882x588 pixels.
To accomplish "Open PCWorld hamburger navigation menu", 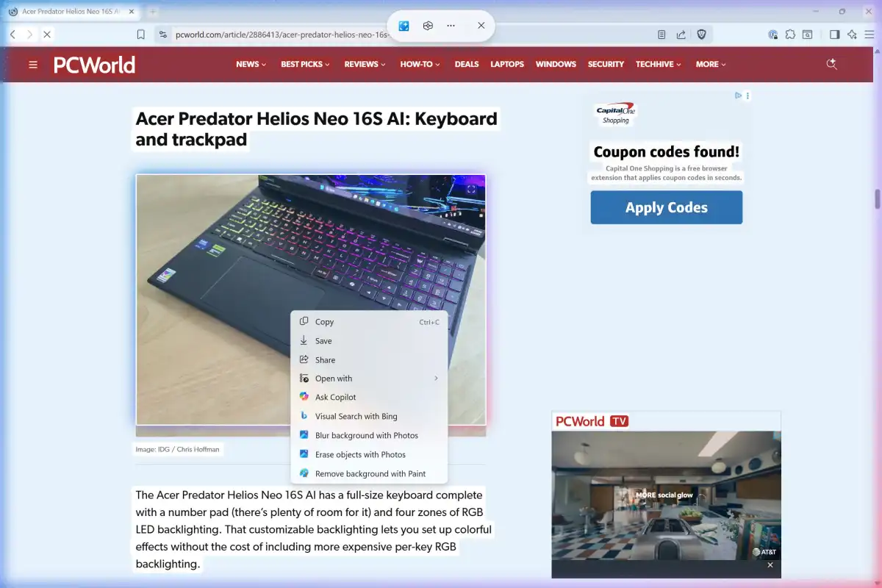I will [x=33, y=65].
